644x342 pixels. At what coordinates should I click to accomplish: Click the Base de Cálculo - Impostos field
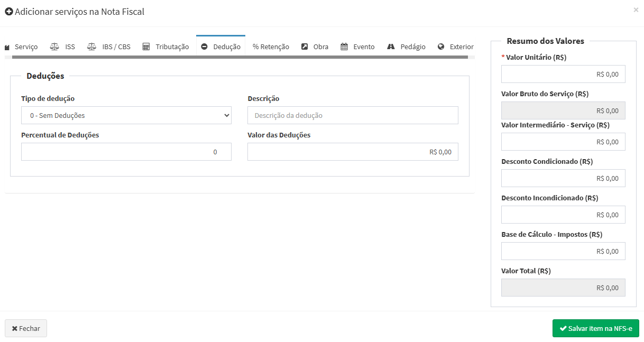(x=563, y=251)
